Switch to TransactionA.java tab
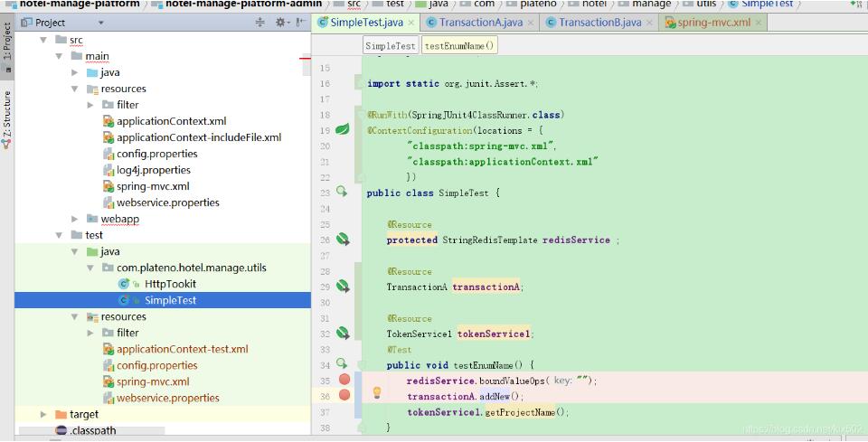This screenshot has width=868, height=442. tap(480, 23)
